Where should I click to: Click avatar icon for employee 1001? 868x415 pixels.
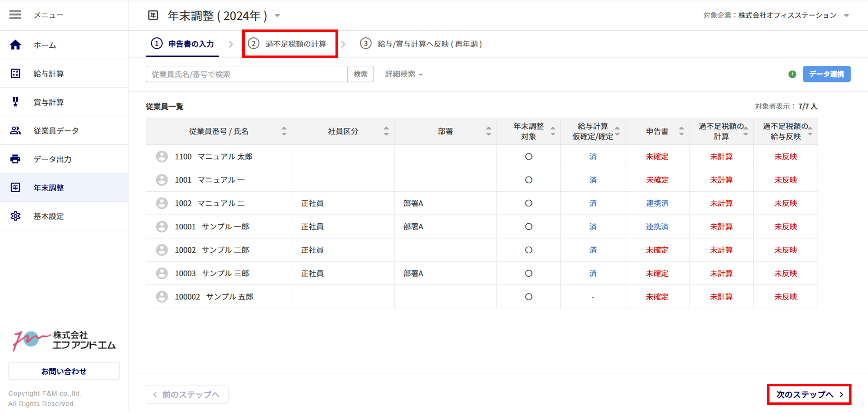point(162,180)
